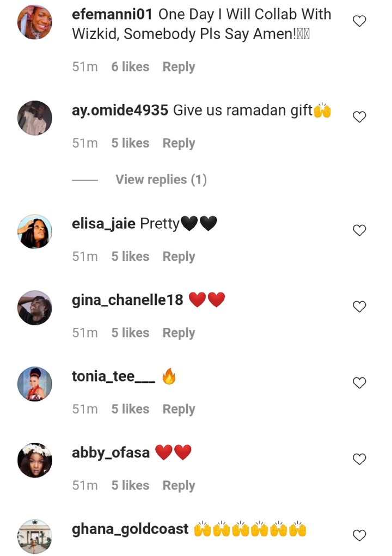
Task: Reply to ay.omide4935's ramadan gift comment
Action: tap(179, 143)
